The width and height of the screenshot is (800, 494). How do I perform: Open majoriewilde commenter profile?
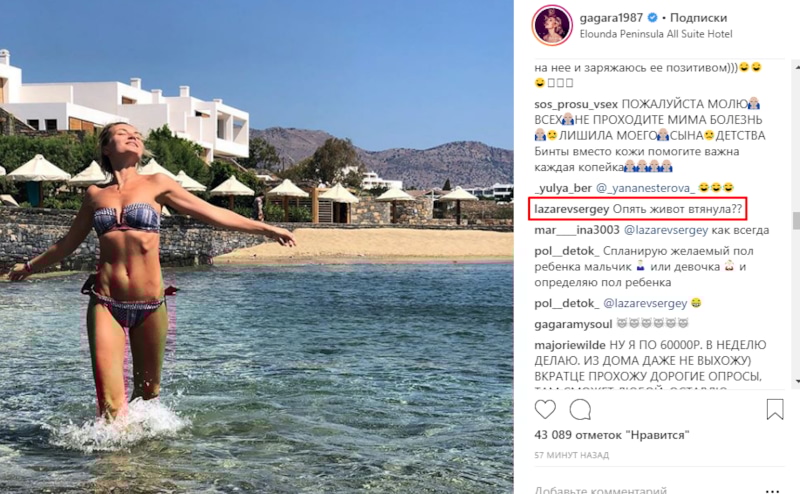point(570,345)
